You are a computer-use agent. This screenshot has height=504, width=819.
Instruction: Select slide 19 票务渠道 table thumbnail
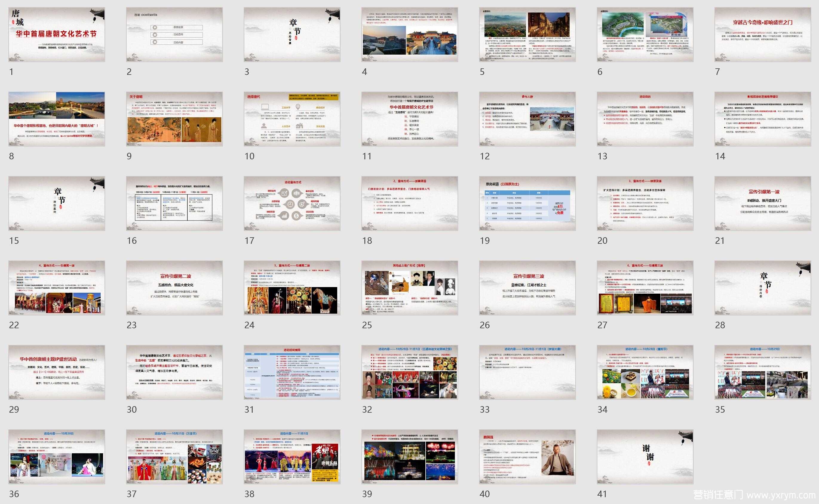tap(527, 203)
